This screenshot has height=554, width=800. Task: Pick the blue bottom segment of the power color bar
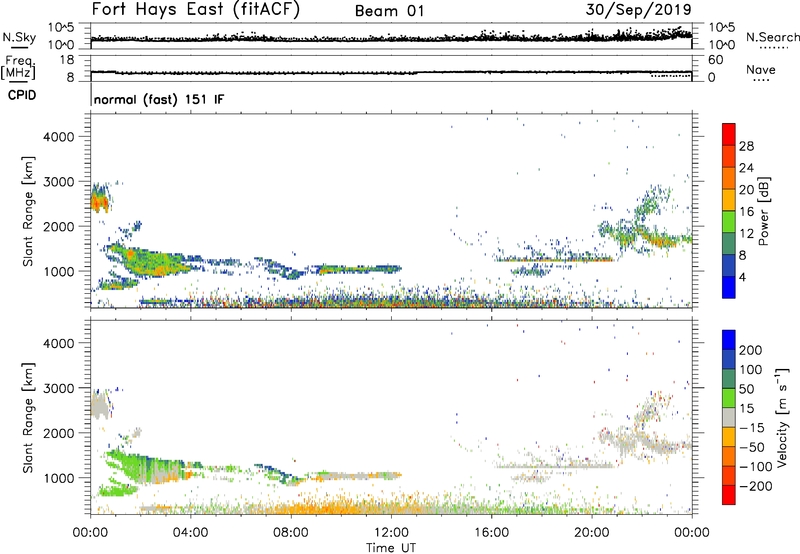click(x=729, y=287)
